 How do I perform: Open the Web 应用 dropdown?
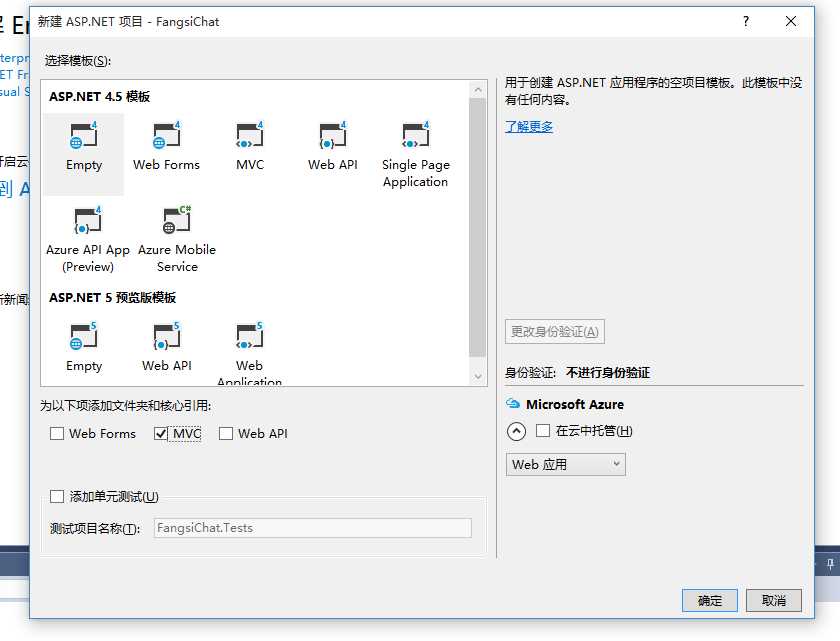tap(566, 464)
